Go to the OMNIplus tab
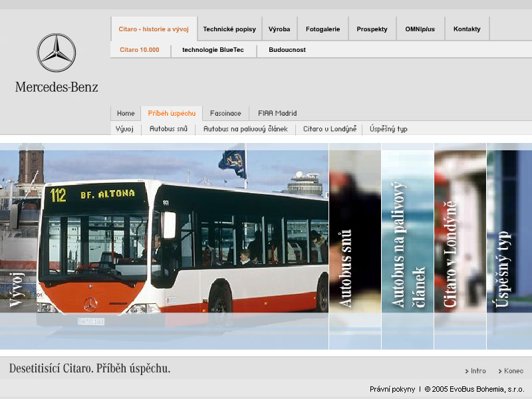This screenshot has width=532, height=399. coord(420,29)
